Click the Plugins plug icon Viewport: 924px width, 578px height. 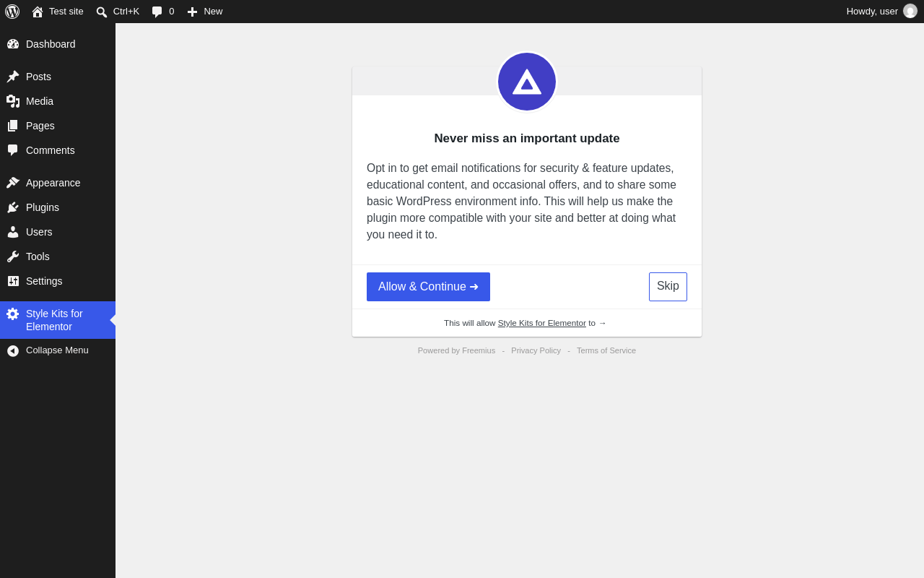[x=13, y=207]
